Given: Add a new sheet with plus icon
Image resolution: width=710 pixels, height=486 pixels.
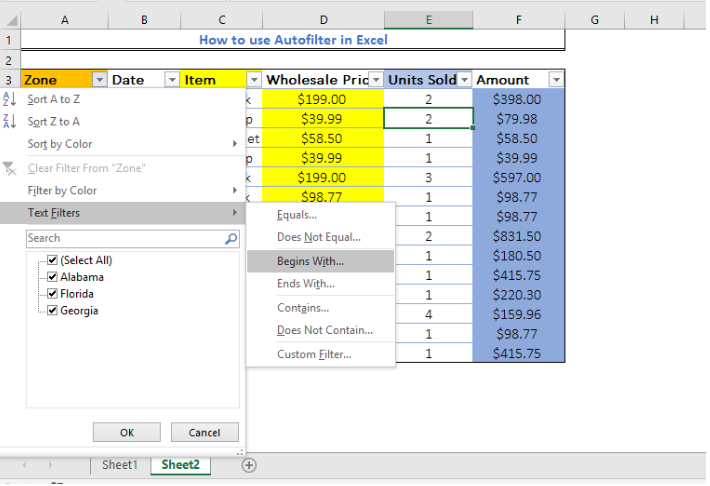Looking at the screenshot, I should 249,465.
